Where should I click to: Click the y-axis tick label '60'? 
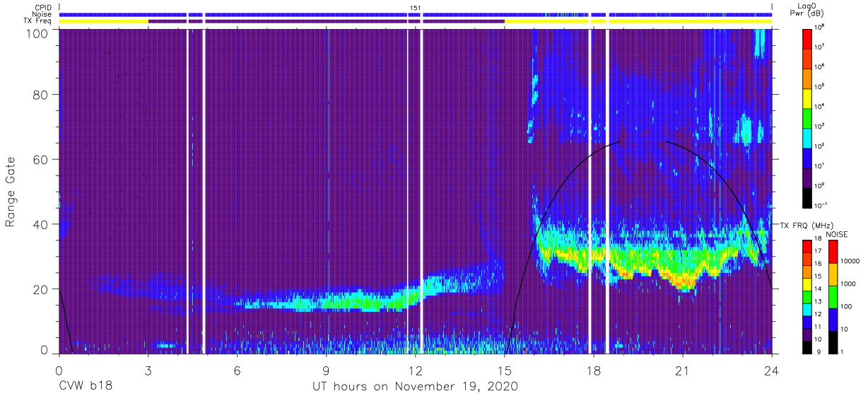(x=41, y=159)
